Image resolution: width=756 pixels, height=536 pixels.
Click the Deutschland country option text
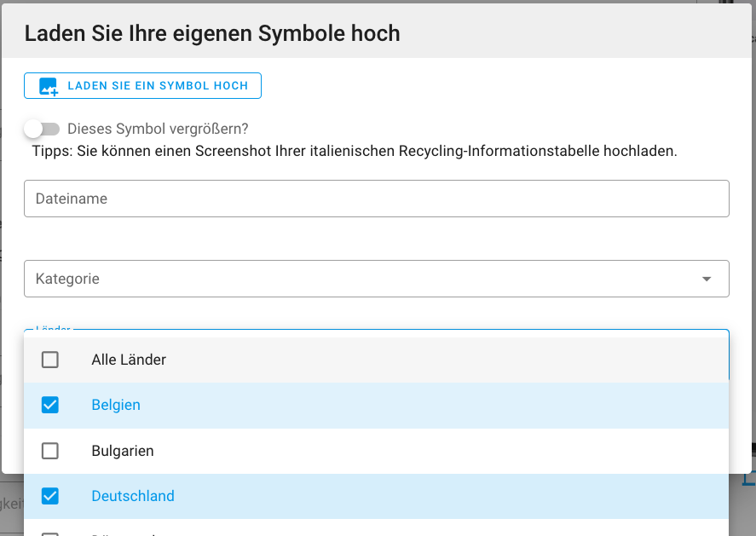(133, 496)
